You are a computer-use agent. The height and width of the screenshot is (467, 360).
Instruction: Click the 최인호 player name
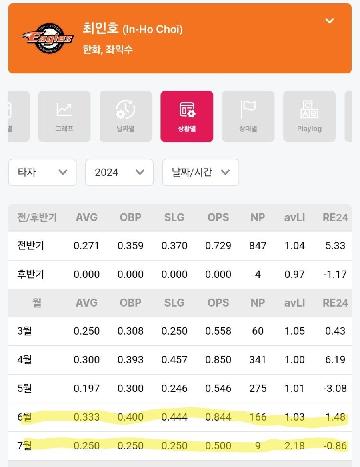point(100,28)
